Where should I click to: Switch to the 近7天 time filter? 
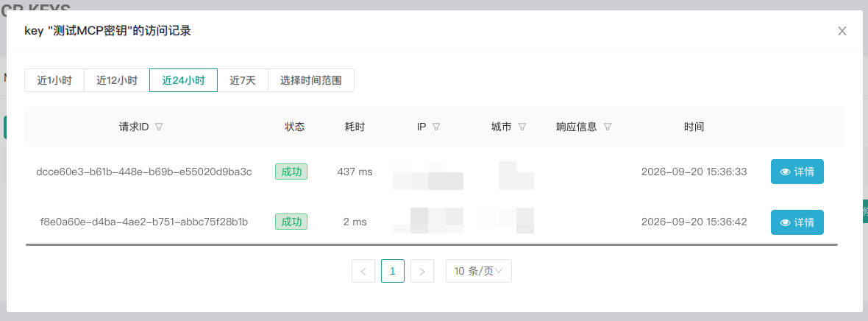[x=243, y=80]
